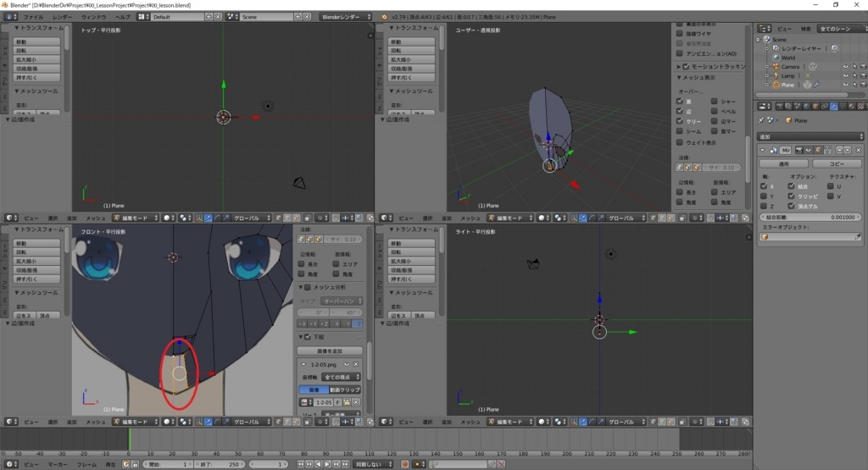
Task: Open the object properties cube tab icon
Action: 815,106
